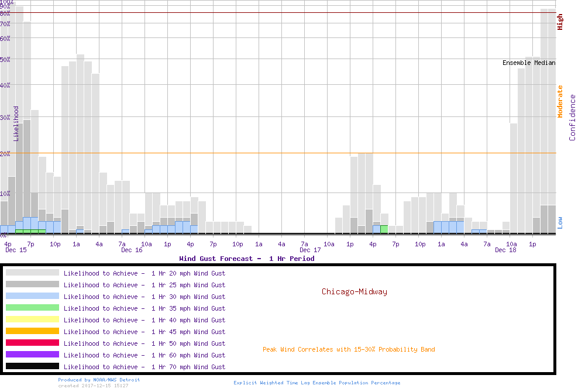Select the Dec 17 date marker
585x392 pixels.
point(310,250)
